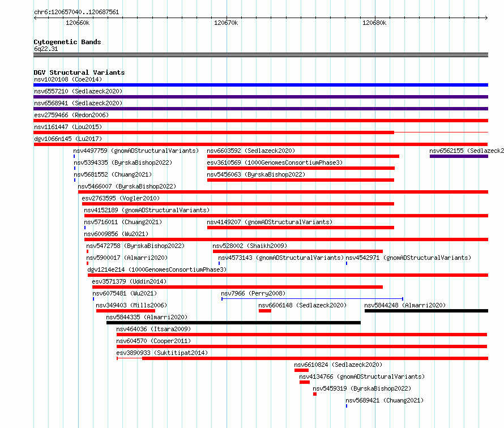Image resolution: width=504 pixels, height=428 pixels.
Task: Click nsv5472758 (ByrskaBishop2022) label
Action: coord(136,246)
